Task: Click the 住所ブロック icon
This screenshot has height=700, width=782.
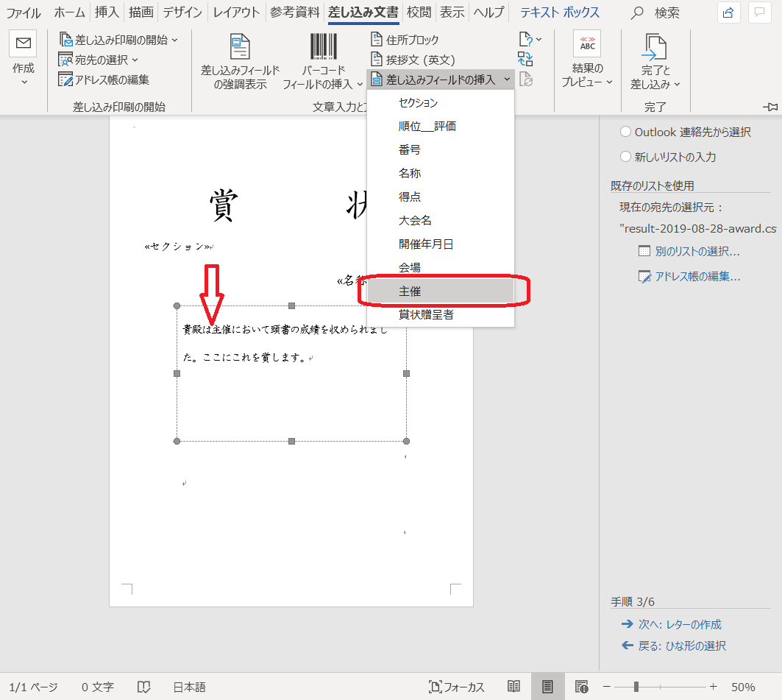Action: (377, 40)
